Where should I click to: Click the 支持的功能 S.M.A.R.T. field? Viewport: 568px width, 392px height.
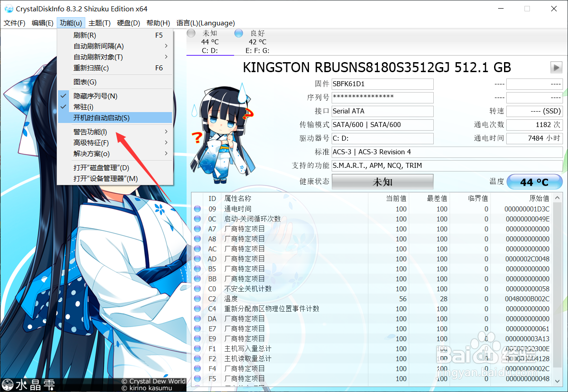(447, 166)
